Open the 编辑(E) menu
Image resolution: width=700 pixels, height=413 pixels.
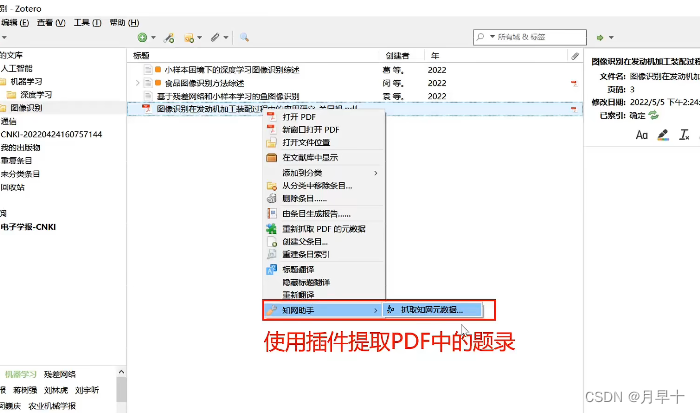(x=15, y=22)
